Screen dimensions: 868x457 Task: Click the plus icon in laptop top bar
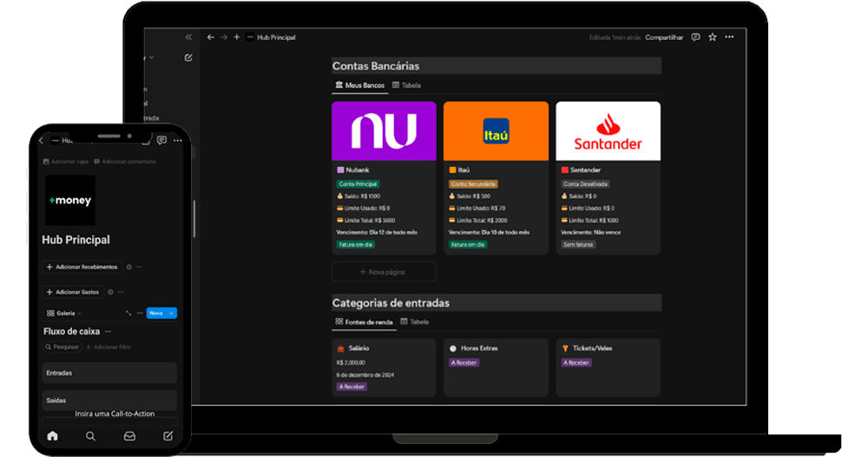tap(237, 37)
